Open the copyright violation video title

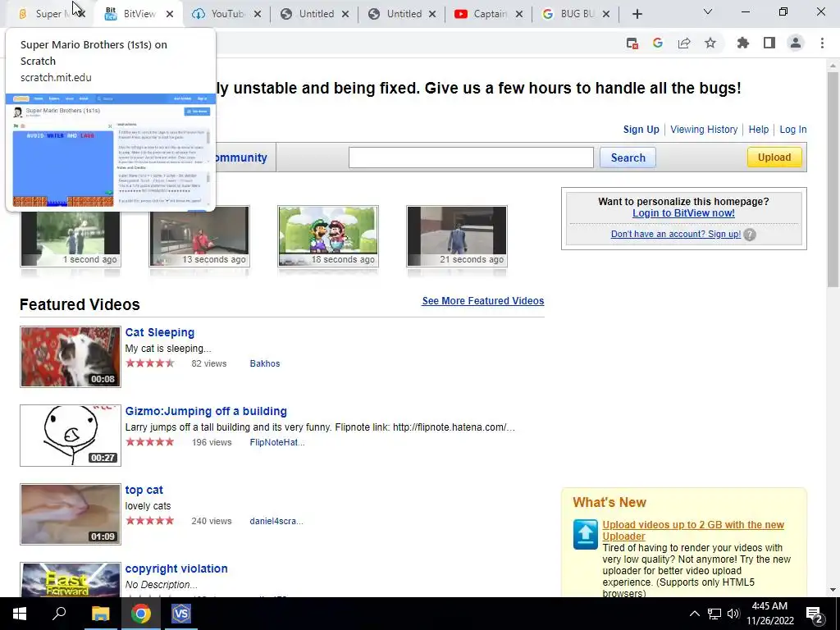point(176,568)
